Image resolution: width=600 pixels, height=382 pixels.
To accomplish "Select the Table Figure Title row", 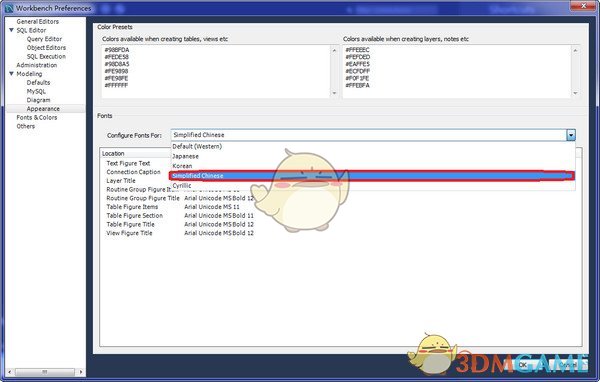I will coord(130,225).
